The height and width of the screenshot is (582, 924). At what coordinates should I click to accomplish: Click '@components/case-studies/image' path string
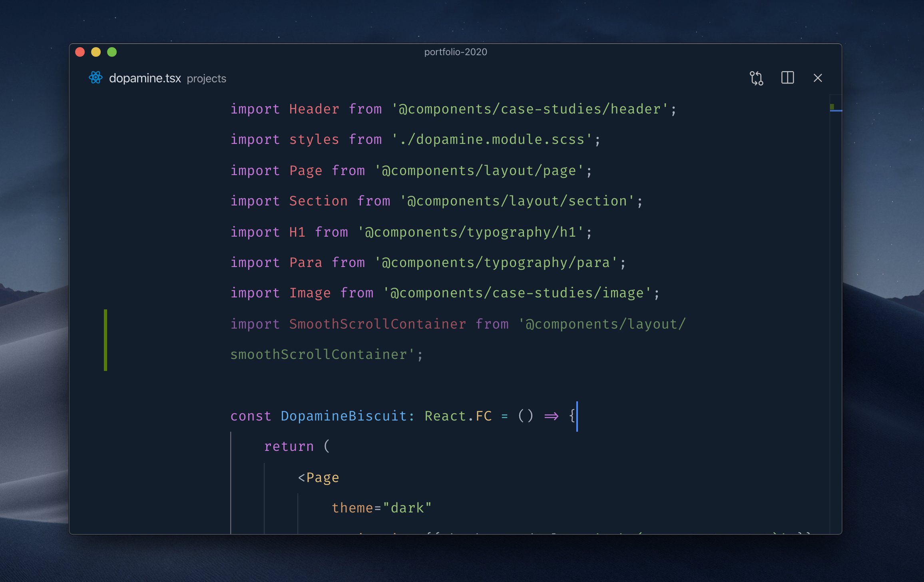[517, 293]
